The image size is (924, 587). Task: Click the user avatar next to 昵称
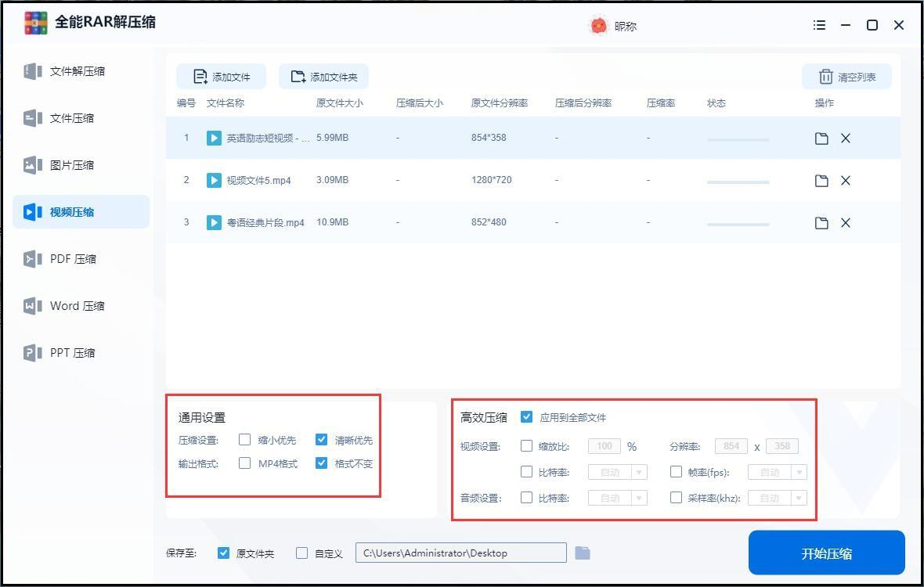click(x=598, y=26)
